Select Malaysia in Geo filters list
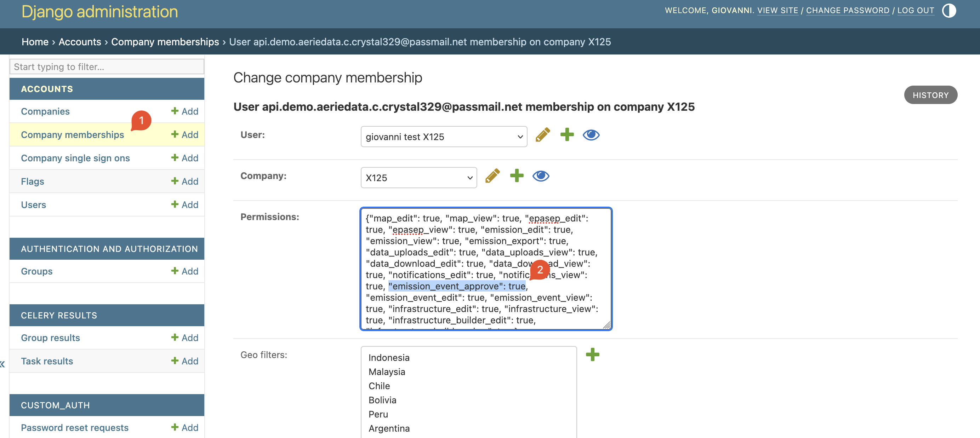Image resolution: width=980 pixels, height=438 pixels. [x=387, y=372]
